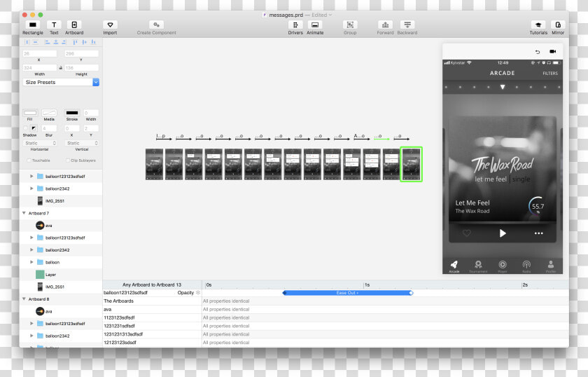
Task: Click the Ease Out animation curve bar
Action: (347, 292)
